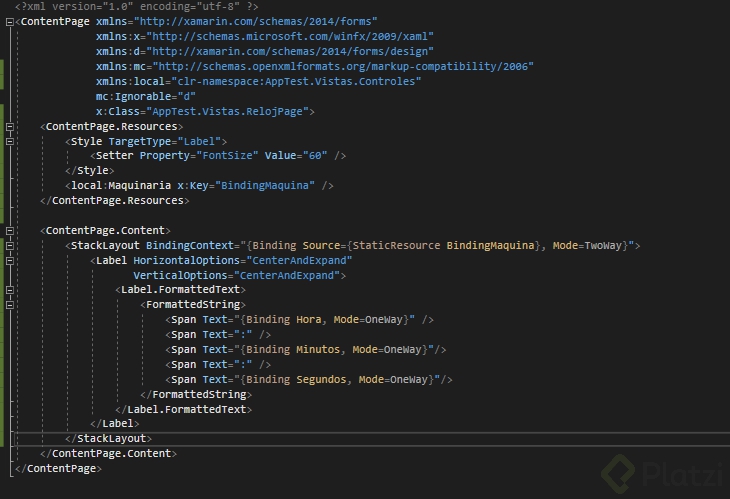Collapse the FormattedString fold marker
The width and height of the screenshot is (730, 499).
tap(10, 305)
